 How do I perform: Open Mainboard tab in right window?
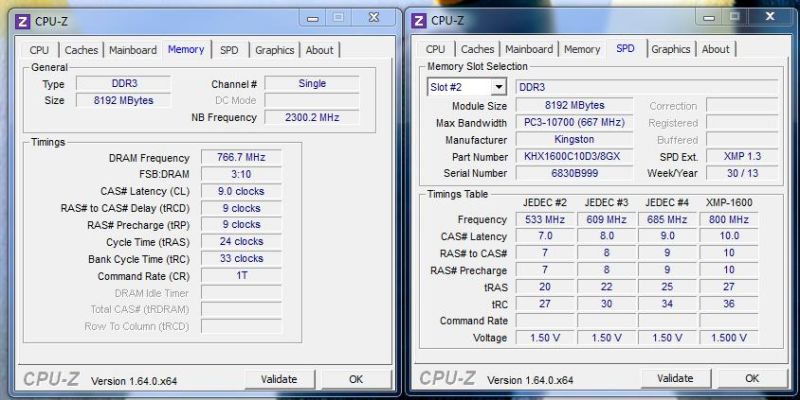pyautogui.click(x=529, y=49)
